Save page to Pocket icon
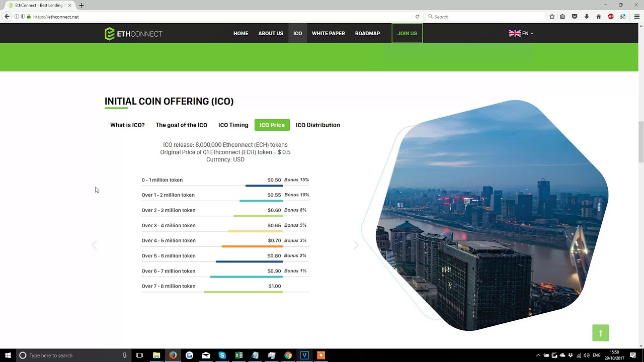Viewport: 644px width, 362px height. click(575, 17)
